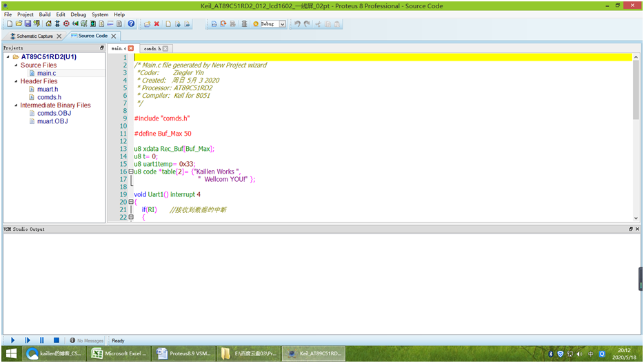Open Help menu
Image resolution: width=644 pixels, height=363 pixels.
(119, 14)
